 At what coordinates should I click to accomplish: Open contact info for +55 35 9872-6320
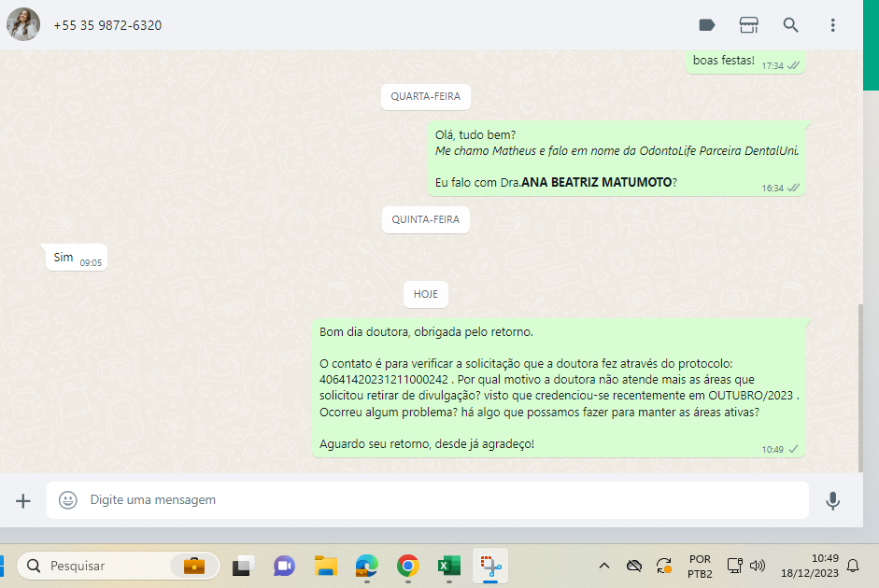[x=107, y=25]
